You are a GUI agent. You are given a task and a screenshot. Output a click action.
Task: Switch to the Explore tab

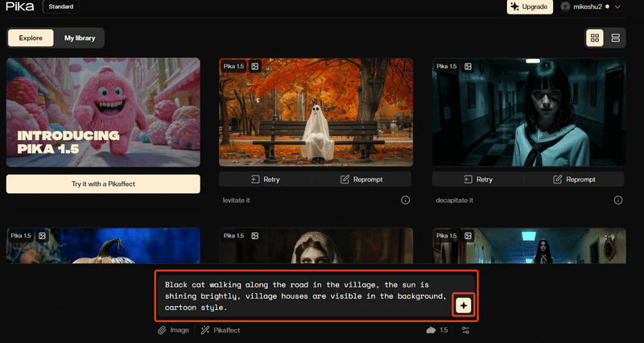pyautogui.click(x=31, y=38)
